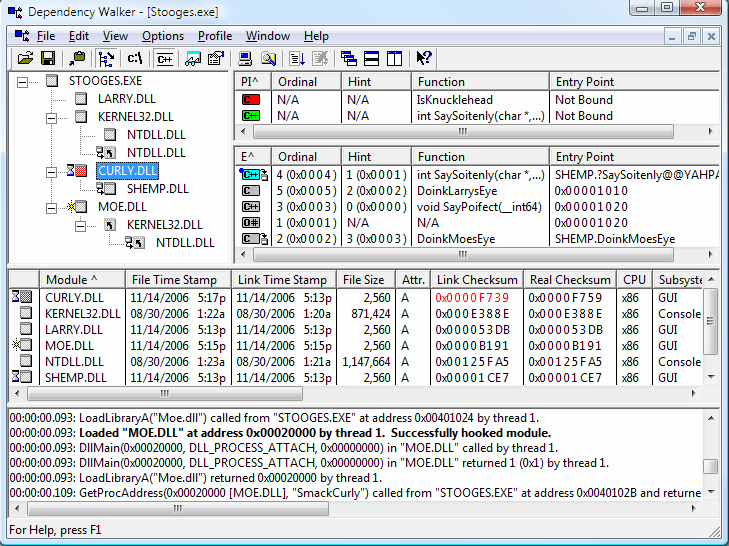Open the Options menu
729x546 pixels.
point(162,36)
